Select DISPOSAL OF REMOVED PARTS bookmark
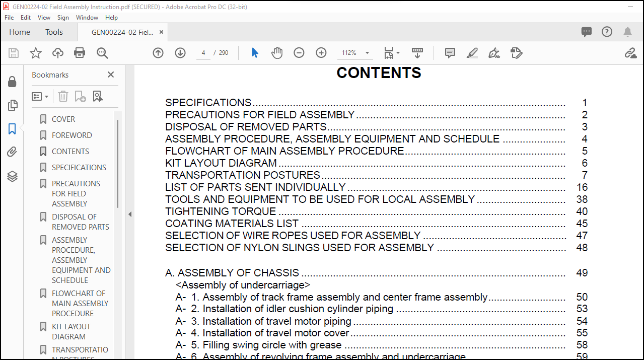This screenshot has width=644, height=360. pyautogui.click(x=81, y=222)
